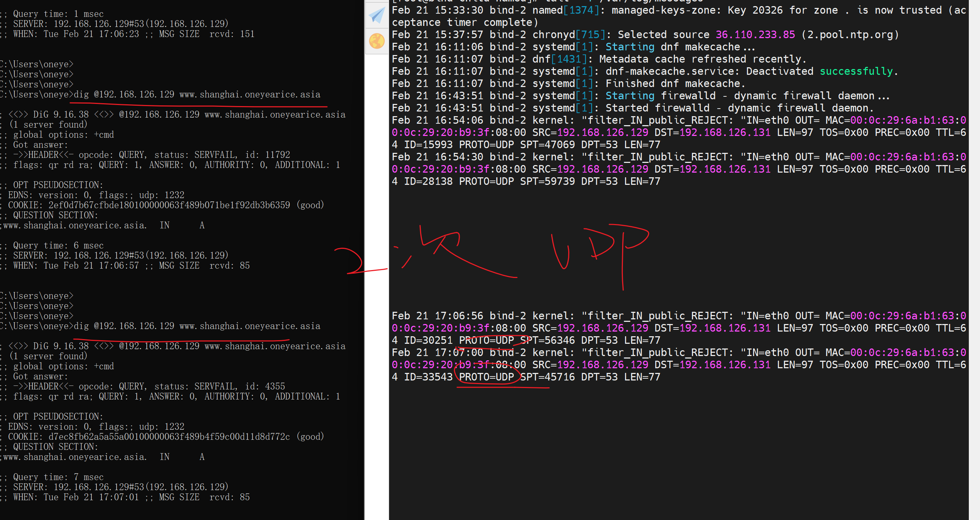Click the 'SPT=47069' source port field
Viewport: 980px width, 520px height.
click(547, 145)
